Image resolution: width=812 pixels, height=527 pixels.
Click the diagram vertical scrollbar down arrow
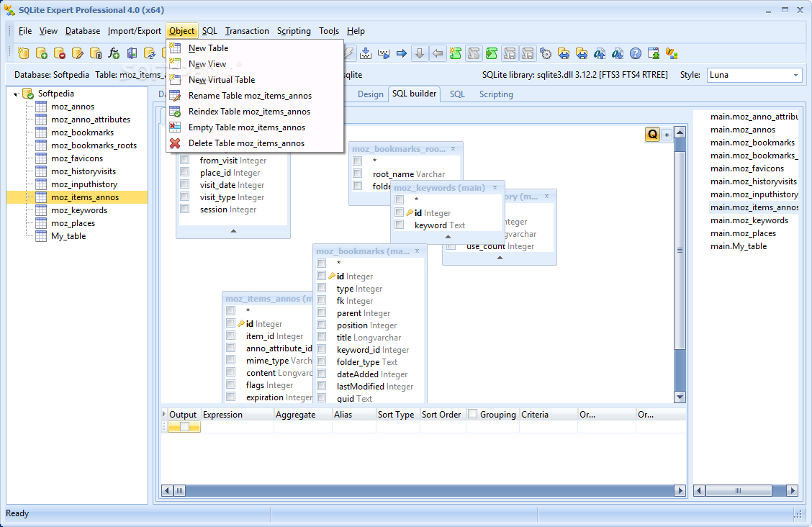click(680, 397)
